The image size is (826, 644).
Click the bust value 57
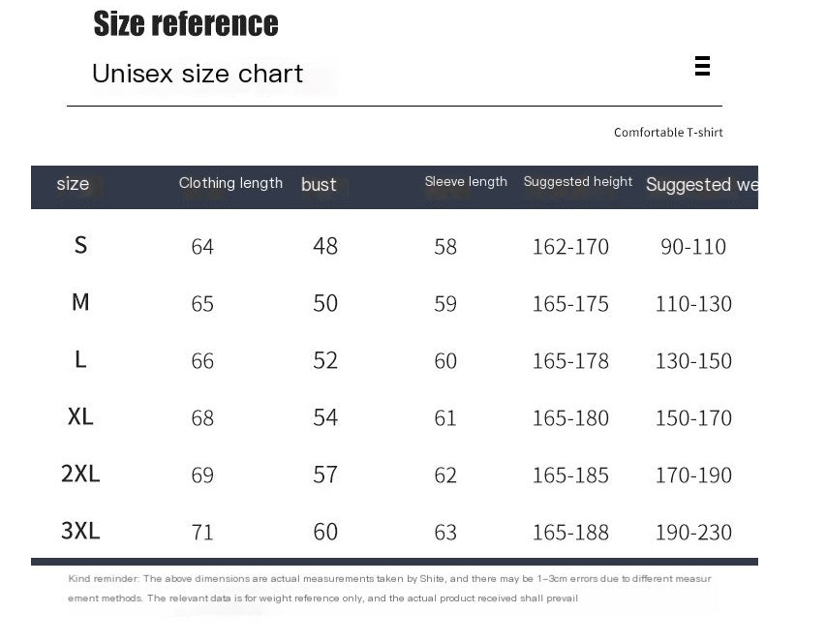pyautogui.click(x=325, y=475)
